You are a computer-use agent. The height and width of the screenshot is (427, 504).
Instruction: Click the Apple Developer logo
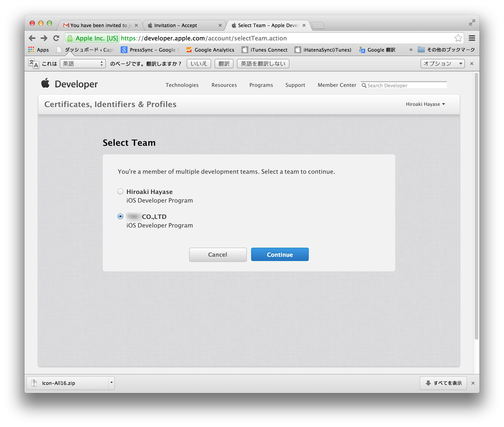click(69, 84)
